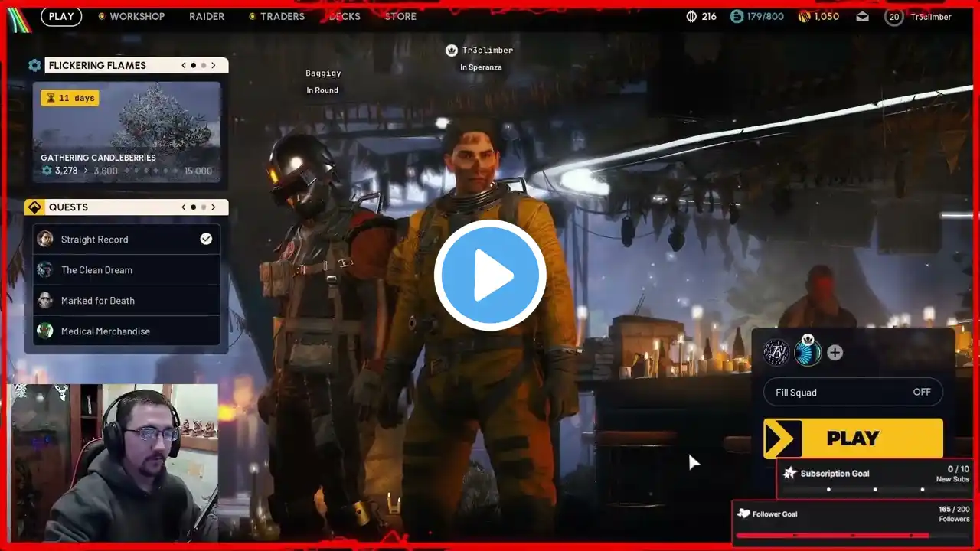Click the portrait icon beside The Clean Dream
The height and width of the screenshot is (551, 980).
(x=45, y=270)
